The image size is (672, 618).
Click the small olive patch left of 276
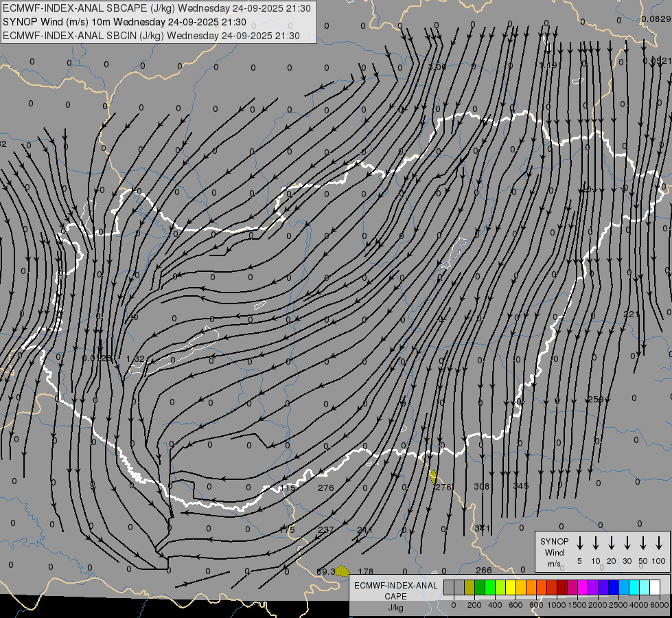coord(433,475)
